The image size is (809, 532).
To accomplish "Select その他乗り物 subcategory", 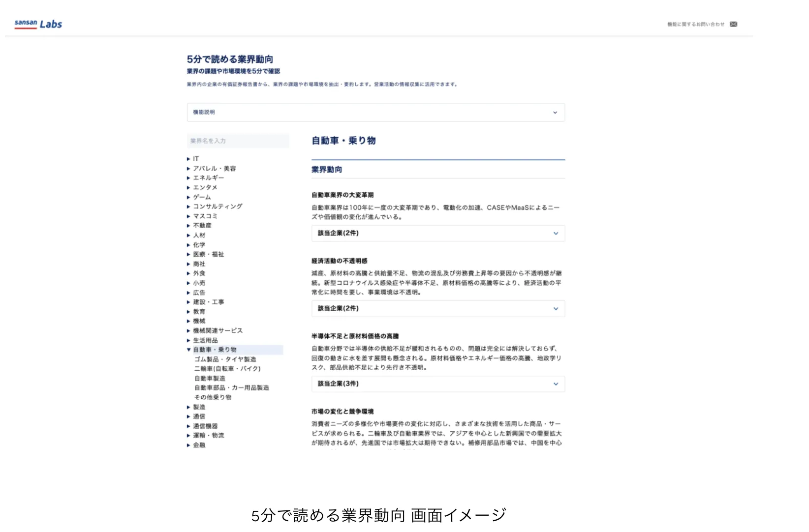I will tap(213, 397).
